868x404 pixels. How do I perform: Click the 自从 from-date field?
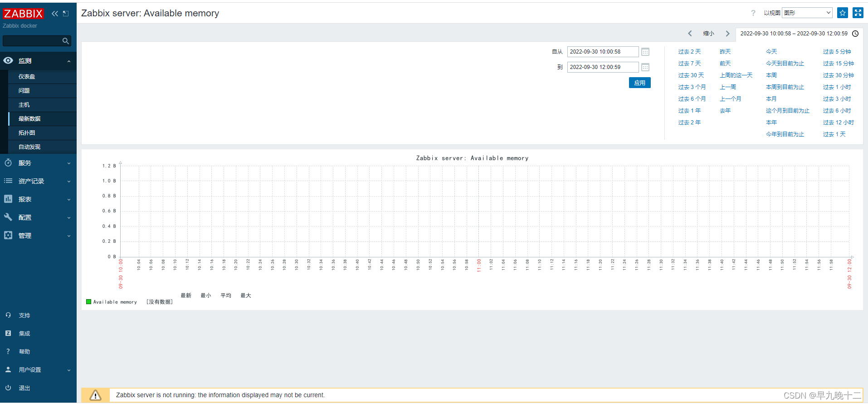(603, 52)
